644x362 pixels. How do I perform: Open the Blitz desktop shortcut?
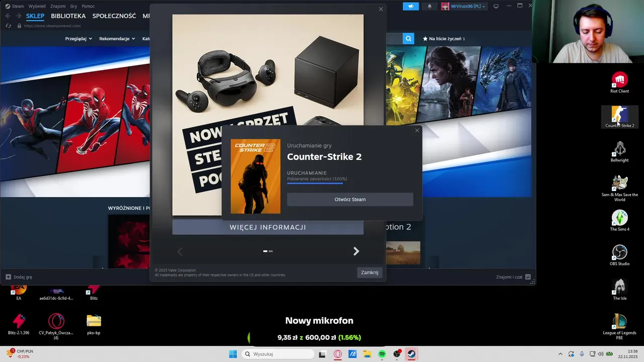pos(94,293)
